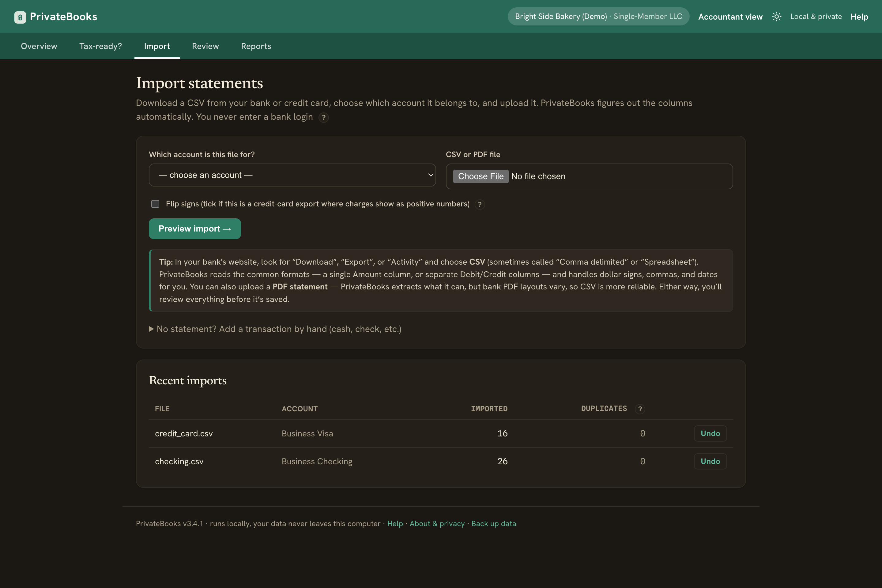The image size is (882, 588).
Task: Open the Bright Side Bakery company selector
Action: click(598, 17)
